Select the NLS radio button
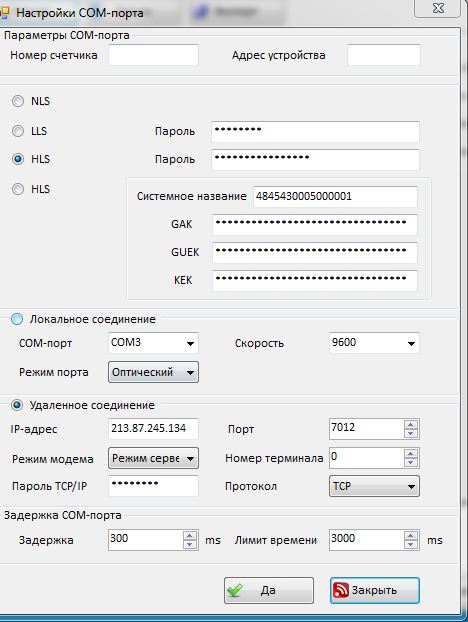 18,101
